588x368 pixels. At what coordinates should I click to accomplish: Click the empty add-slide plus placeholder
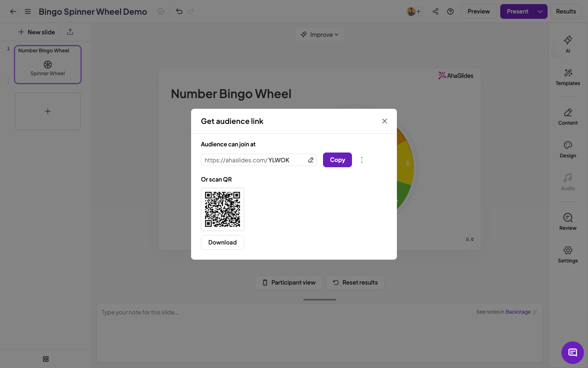point(48,111)
